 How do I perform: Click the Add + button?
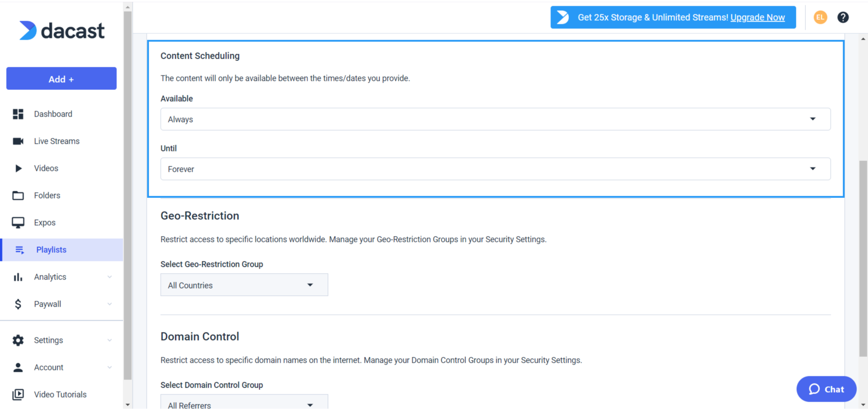(x=61, y=78)
